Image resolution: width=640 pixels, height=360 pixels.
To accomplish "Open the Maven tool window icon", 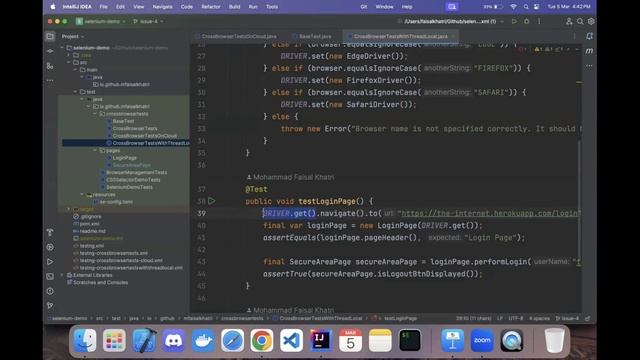I will (x=589, y=51).
